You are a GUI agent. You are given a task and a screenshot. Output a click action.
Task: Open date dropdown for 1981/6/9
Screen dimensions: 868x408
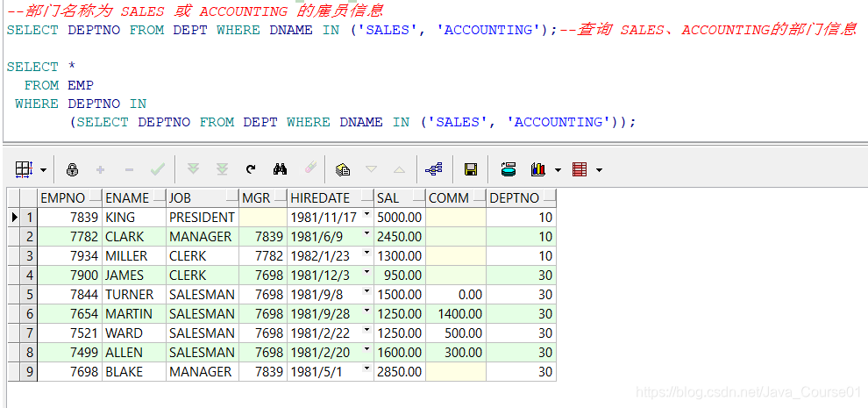pyautogui.click(x=366, y=234)
